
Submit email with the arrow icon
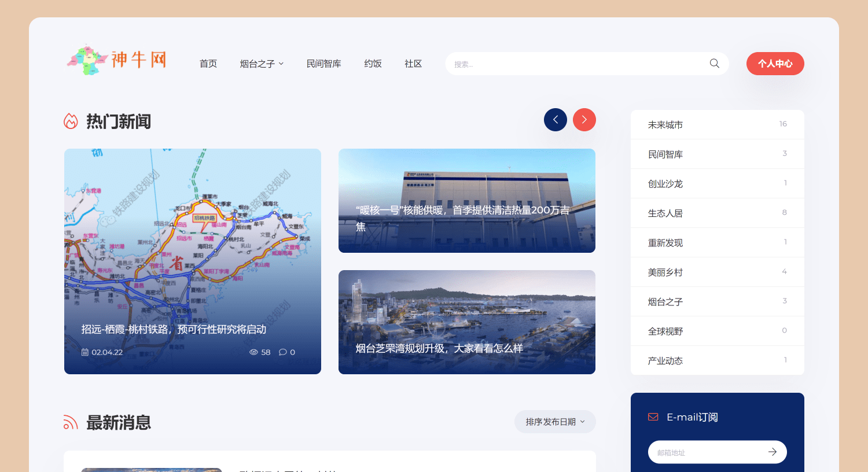(772, 452)
